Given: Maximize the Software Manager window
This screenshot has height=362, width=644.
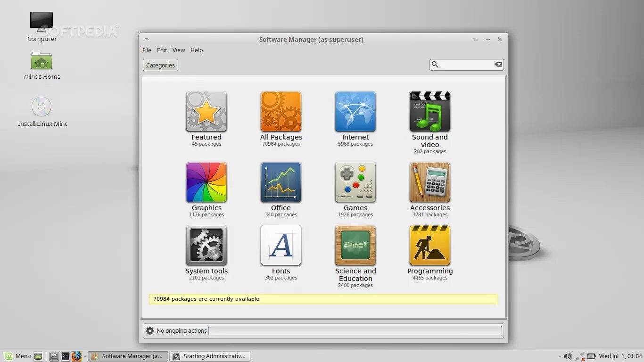Looking at the screenshot, I should (x=488, y=40).
